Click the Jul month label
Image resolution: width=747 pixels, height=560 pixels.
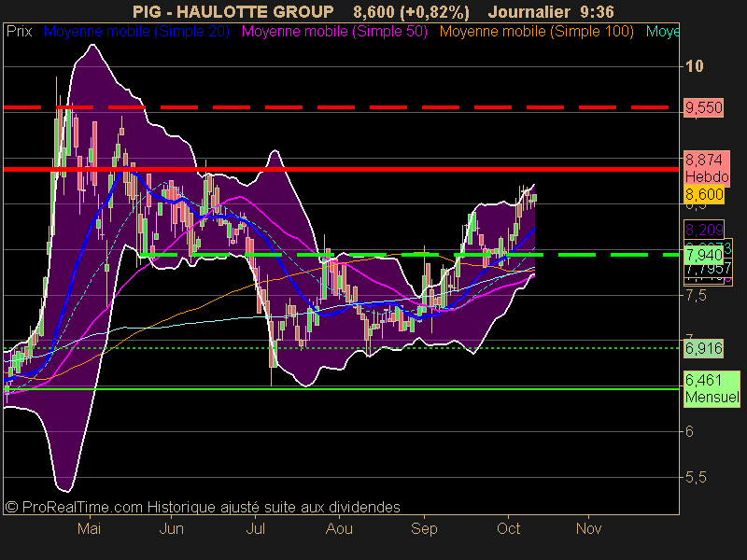tap(255, 528)
